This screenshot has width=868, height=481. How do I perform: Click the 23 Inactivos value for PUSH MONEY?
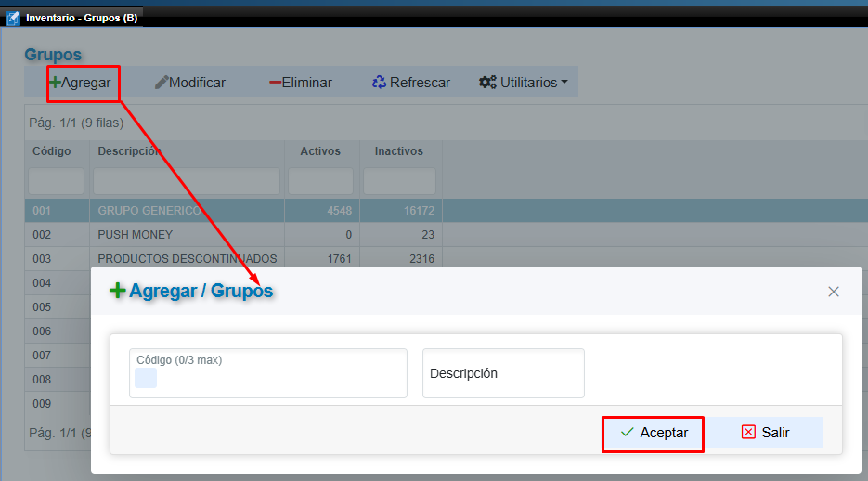coord(428,235)
